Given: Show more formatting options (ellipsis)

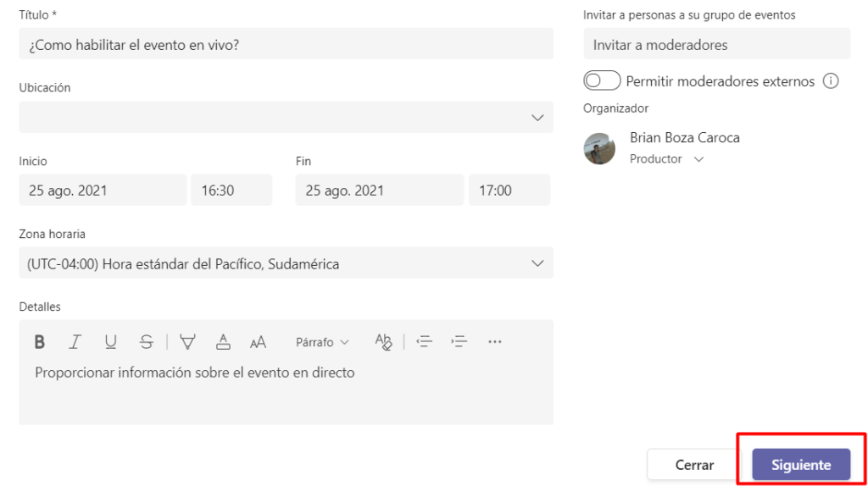Looking at the screenshot, I should click(x=495, y=342).
